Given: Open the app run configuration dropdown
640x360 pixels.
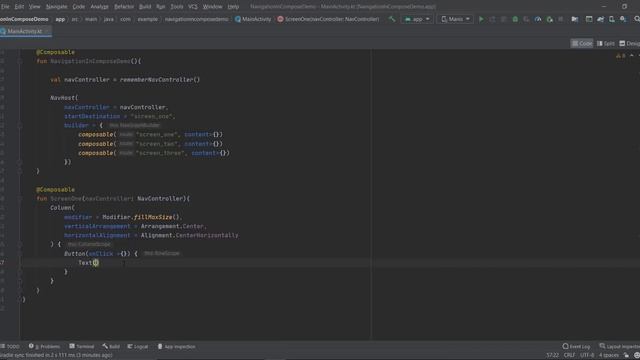Looking at the screenshot, I should click(417, 19).
